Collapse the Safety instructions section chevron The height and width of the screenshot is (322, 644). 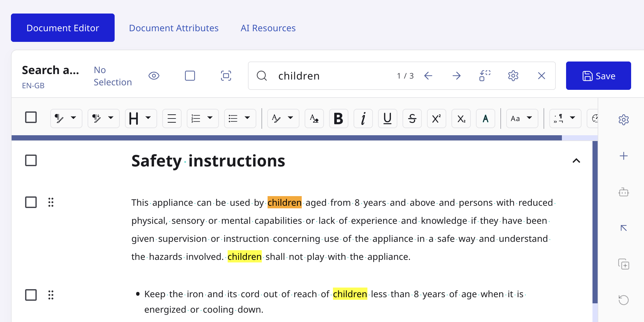(576, 160)
